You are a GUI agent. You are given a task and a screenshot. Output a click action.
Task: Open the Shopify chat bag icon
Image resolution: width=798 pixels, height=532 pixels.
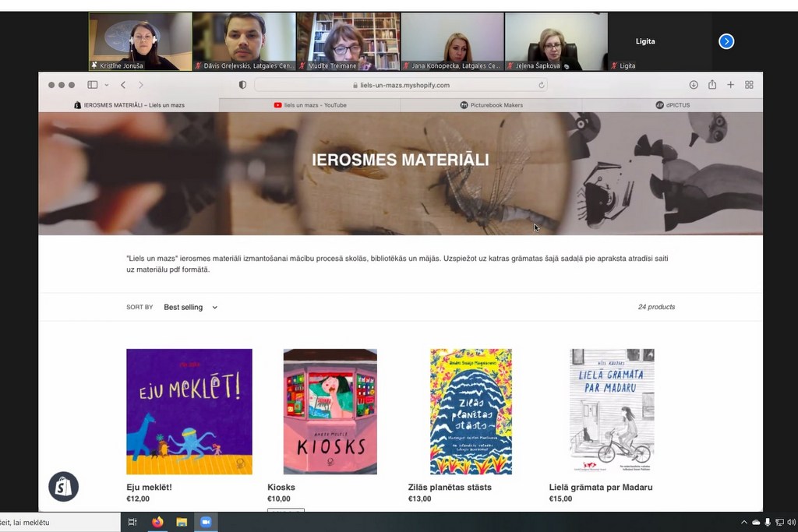pyautogui.click(x=64, y=487)
